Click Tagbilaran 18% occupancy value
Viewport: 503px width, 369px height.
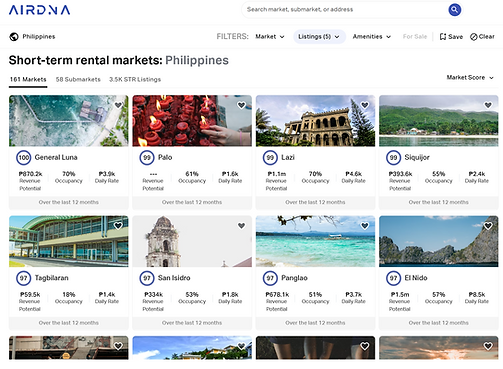tap(69, 295)
